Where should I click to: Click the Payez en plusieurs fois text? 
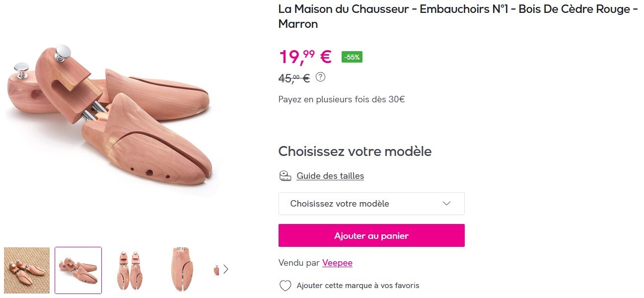pos(341,99)
